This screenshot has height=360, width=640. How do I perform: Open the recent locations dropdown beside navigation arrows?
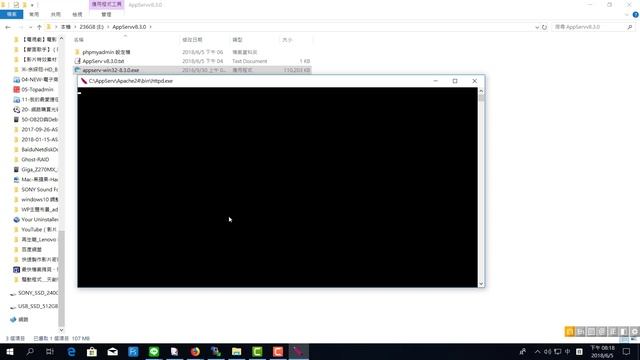(x=30, y=27)
